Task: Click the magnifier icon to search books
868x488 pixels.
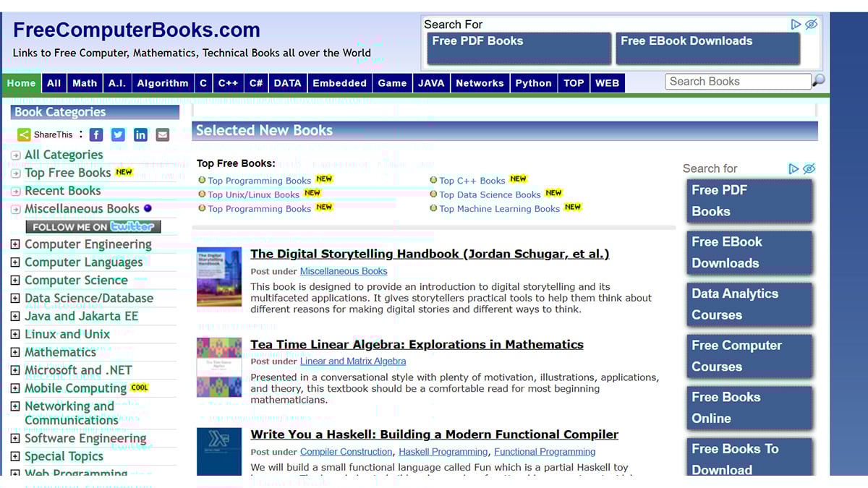Action: point(818,82)
